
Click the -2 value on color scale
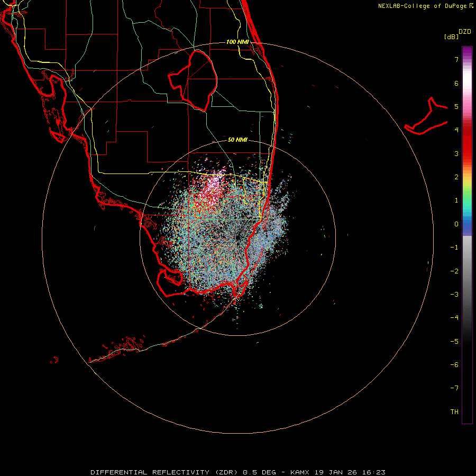[454, 271]
